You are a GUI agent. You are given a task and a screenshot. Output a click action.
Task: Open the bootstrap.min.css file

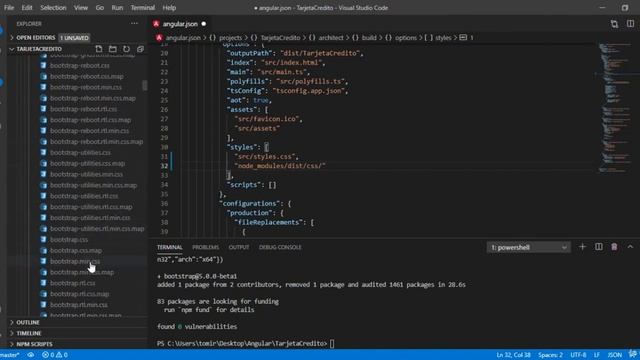point(75,261)
